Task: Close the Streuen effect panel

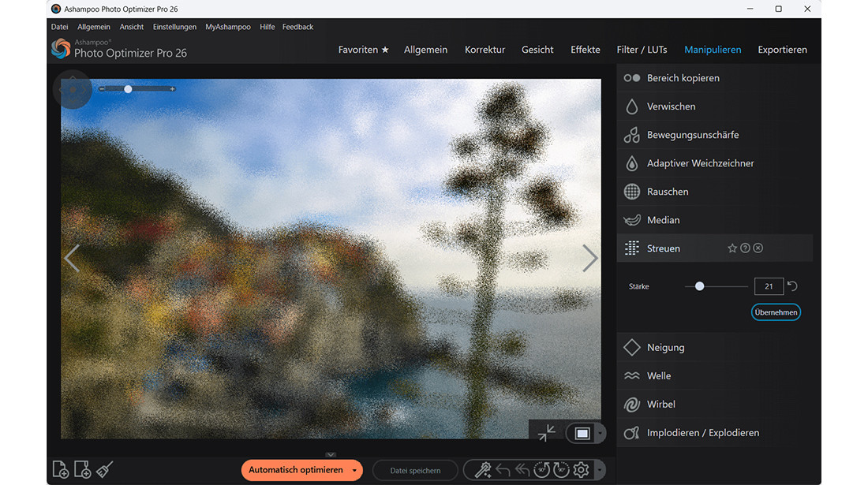Action: click(758, 248)
